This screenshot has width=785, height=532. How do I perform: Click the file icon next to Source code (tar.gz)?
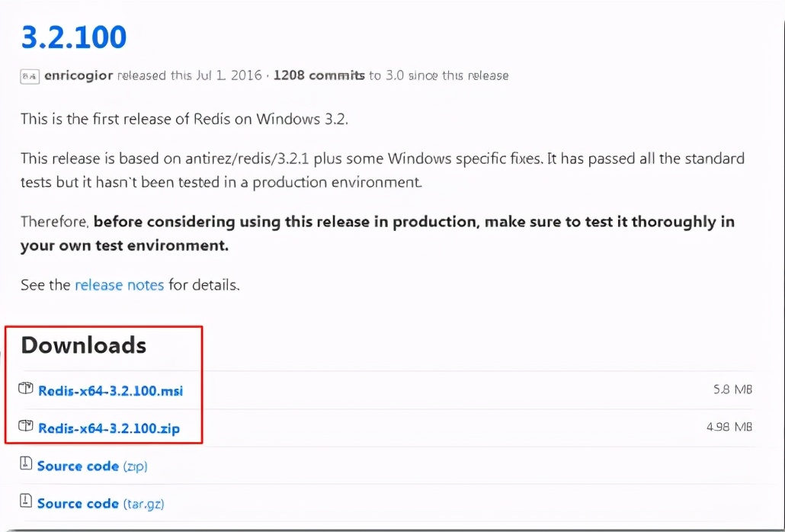click(26, 502)
